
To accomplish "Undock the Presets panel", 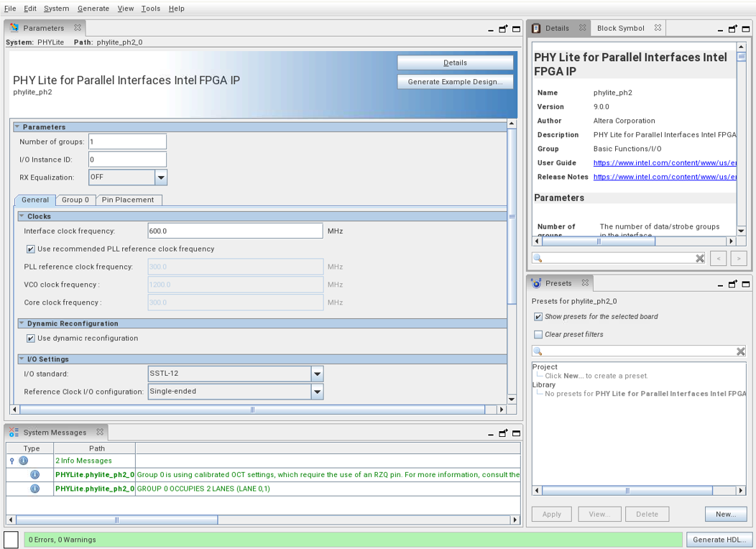I will 732,285.
